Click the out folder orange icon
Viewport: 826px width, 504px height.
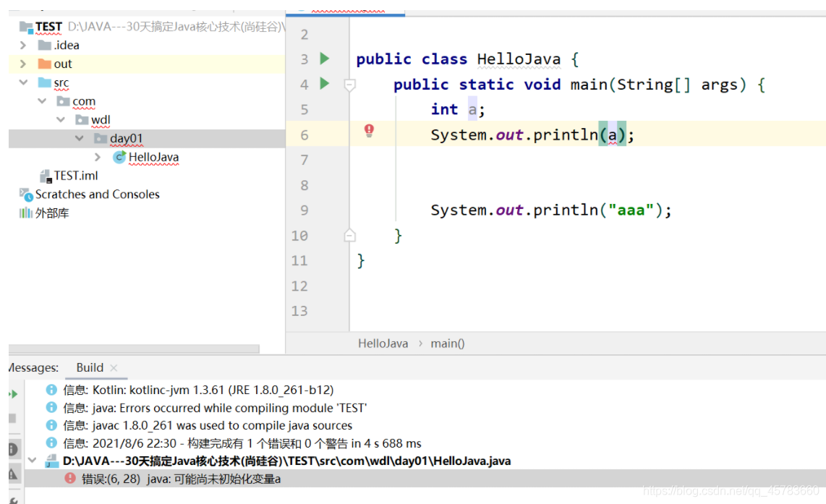pyautogui.click(x=44, y=64)
